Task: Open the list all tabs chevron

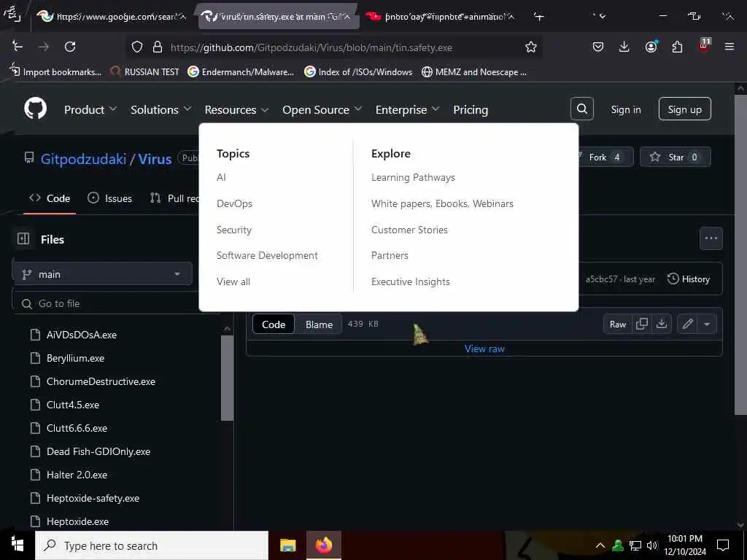Action: coord(602,17)
